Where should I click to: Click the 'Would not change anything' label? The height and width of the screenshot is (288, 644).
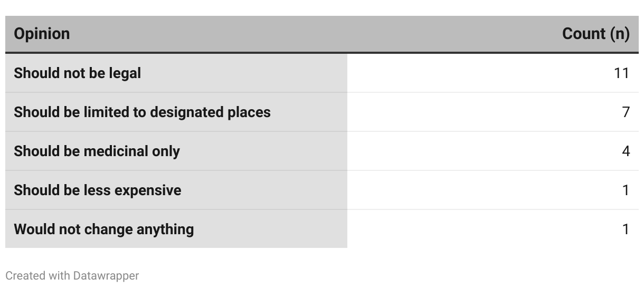point(103,229)
